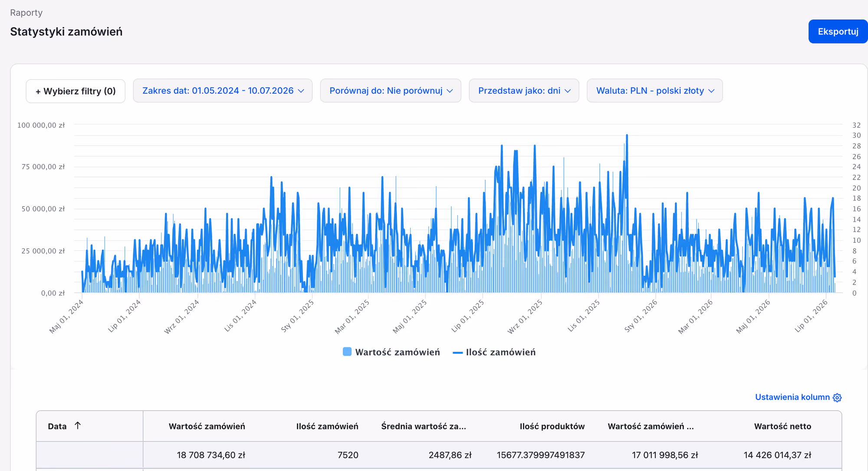Click the Ilość zamówień column header

tap(327, 426)
